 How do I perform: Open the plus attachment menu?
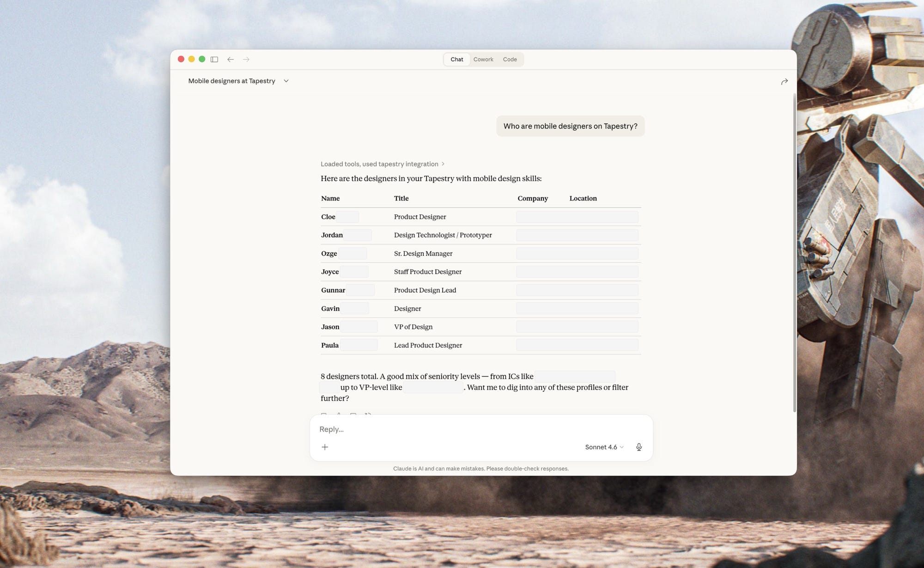point(325,447)
